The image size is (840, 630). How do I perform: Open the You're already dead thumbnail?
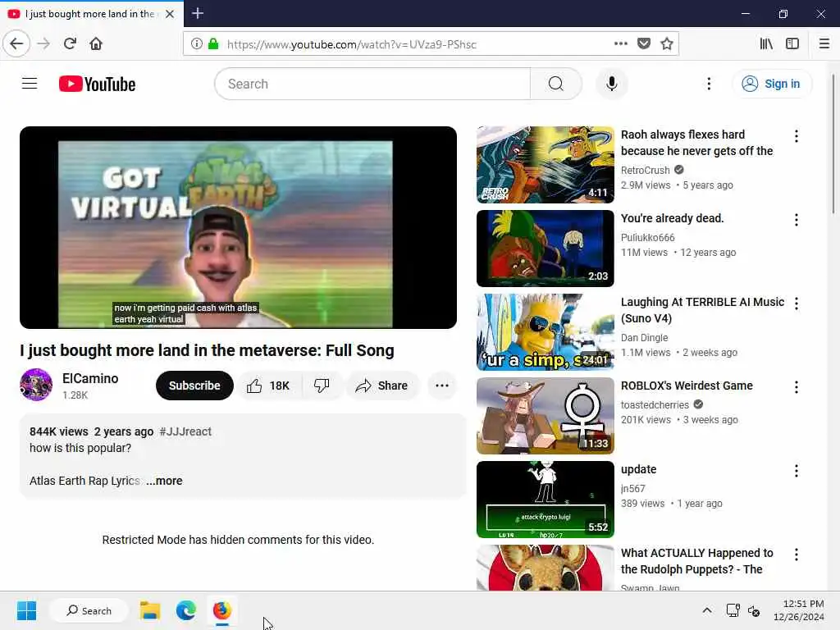546,248
